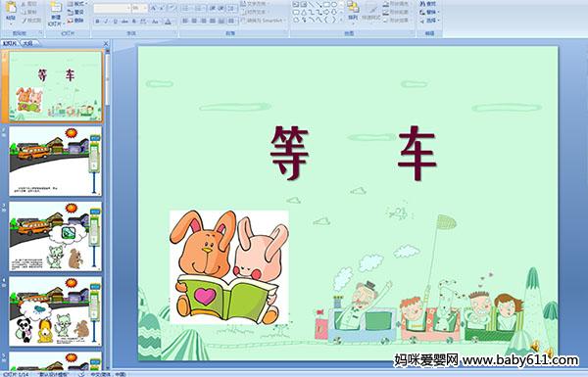588x377 pixels.
Task: Open the font name dropdown
Action: [112, 8]
